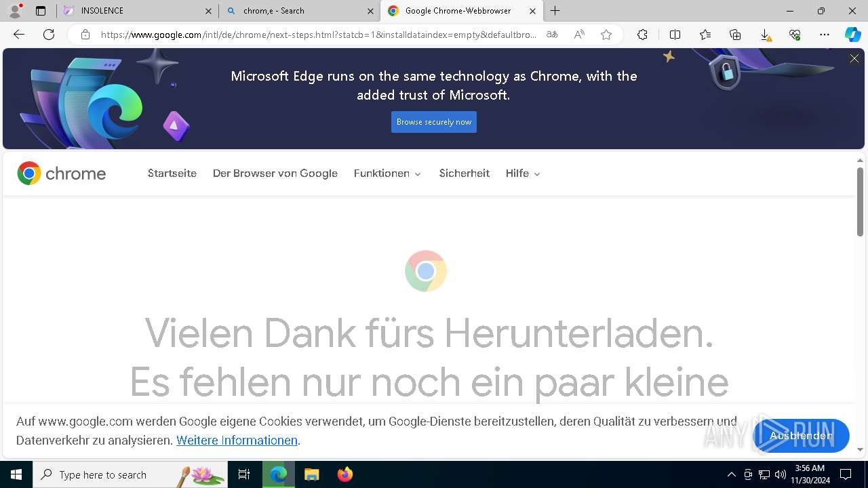Image resolution: width=868 pixels, height=488 pixels.
Task: Click the Ausblenden cookie button
Action: 801,436
